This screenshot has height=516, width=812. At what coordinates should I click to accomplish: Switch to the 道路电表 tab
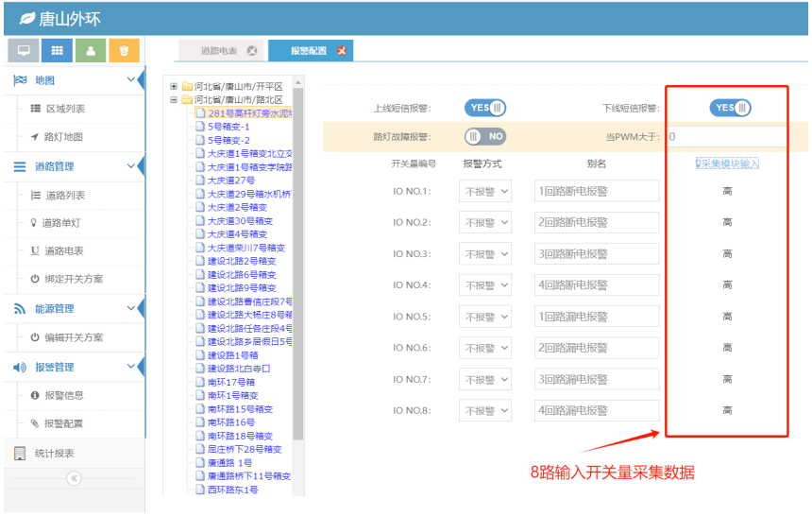(x=219, y=51)
